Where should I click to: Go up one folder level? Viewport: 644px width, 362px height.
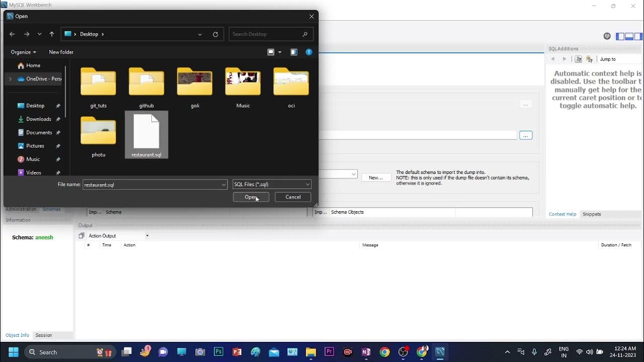(x=51, y=34)
